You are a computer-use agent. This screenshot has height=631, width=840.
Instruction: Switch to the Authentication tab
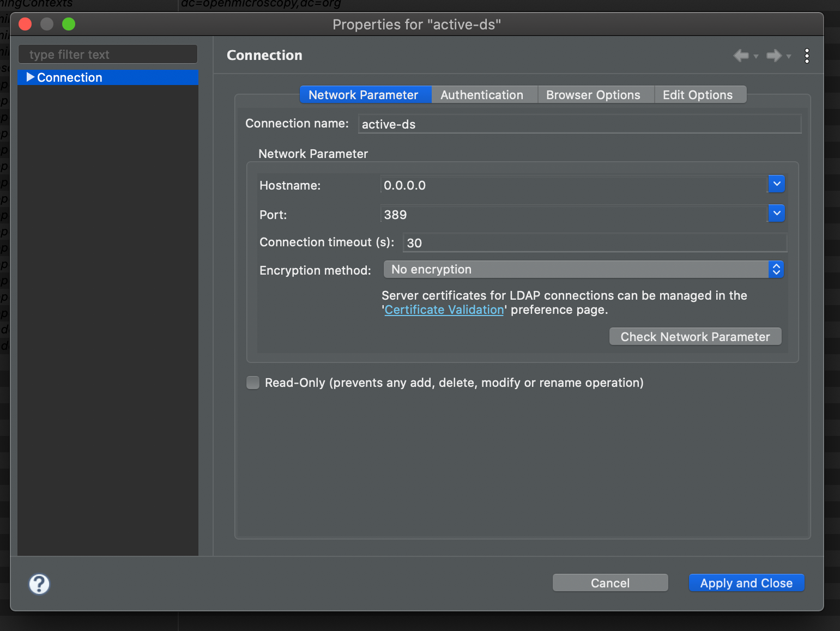point(484,95)
